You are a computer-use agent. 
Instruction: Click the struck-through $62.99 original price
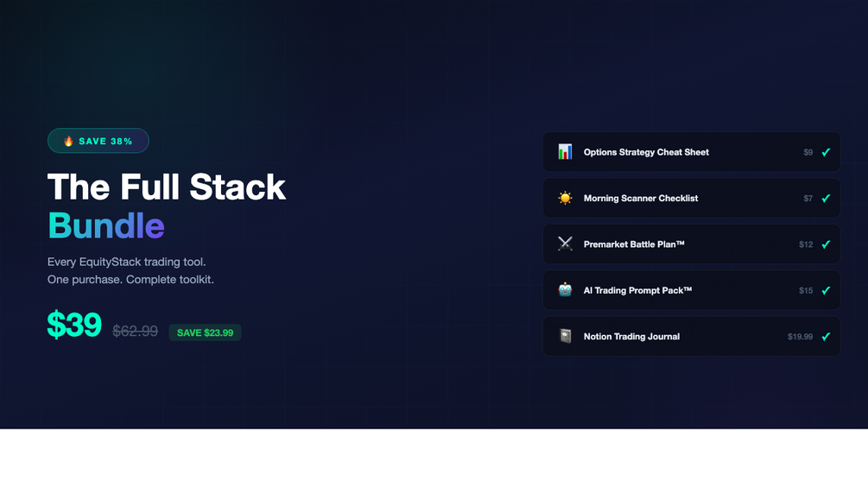pos(135,331)
